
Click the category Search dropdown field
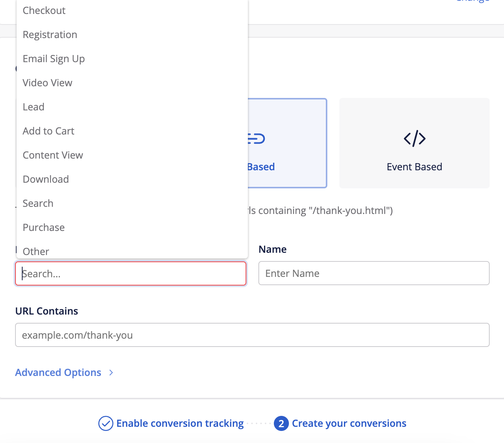(130, 273)
